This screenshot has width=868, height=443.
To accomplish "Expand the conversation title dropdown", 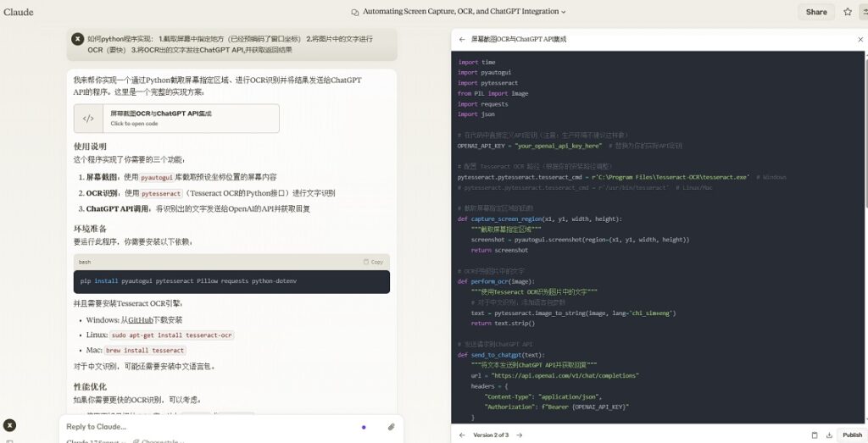I will tap(564, 12).
